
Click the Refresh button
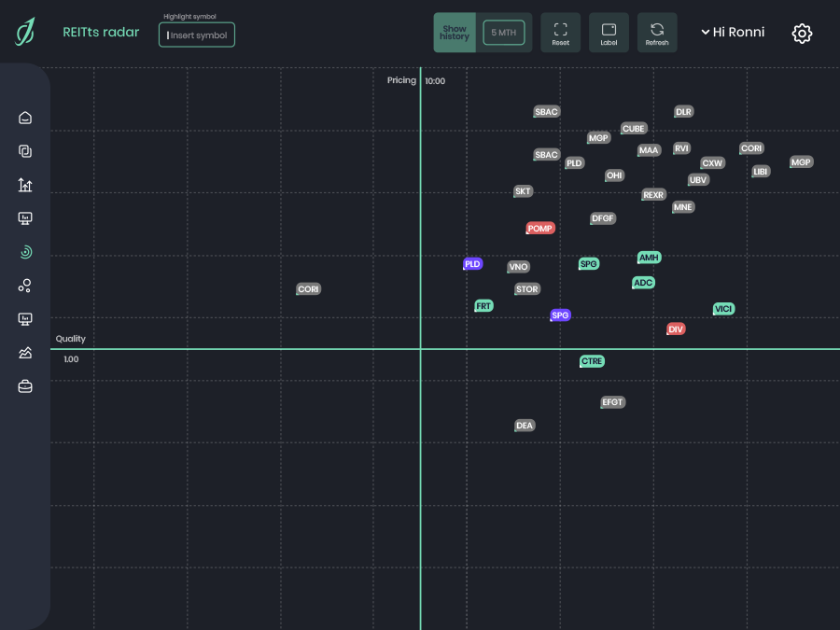pyautogui.click(x=657, y=33)
